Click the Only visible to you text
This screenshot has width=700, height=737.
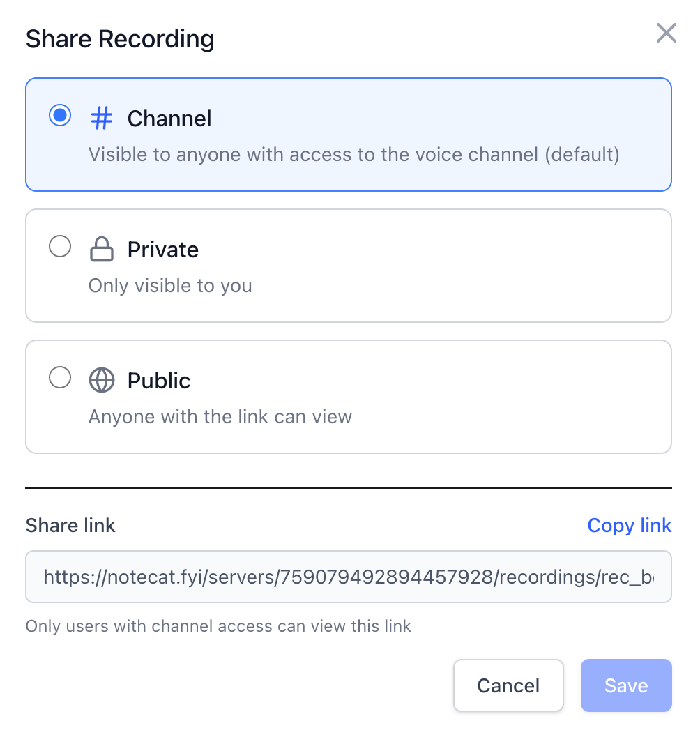tap(170, 285)
